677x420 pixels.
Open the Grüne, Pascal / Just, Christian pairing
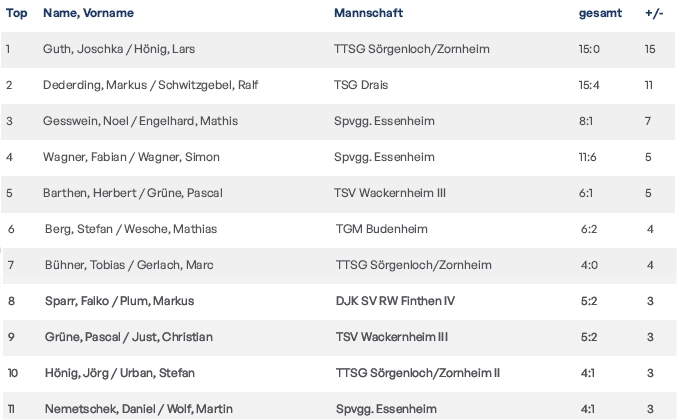point(127,337)
